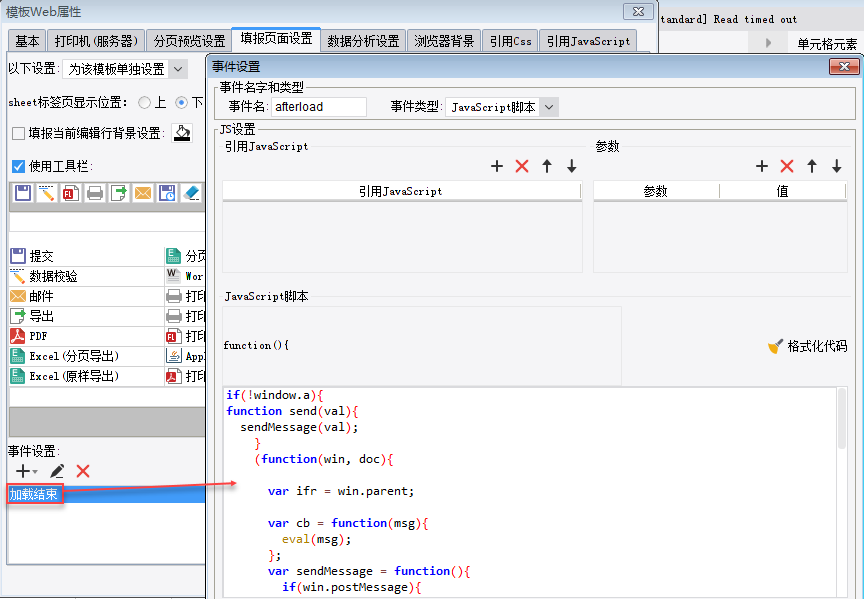The height and width of the screenshot is (599, 864).
Task: Close the 事件设置 dialog
Action: tap(844, 67)
